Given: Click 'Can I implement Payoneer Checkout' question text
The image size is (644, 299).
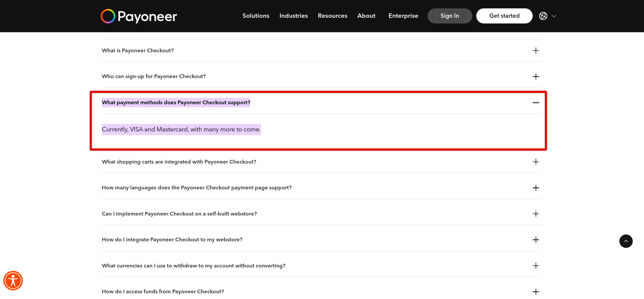Looking at the screenshot, I should 179,214.
